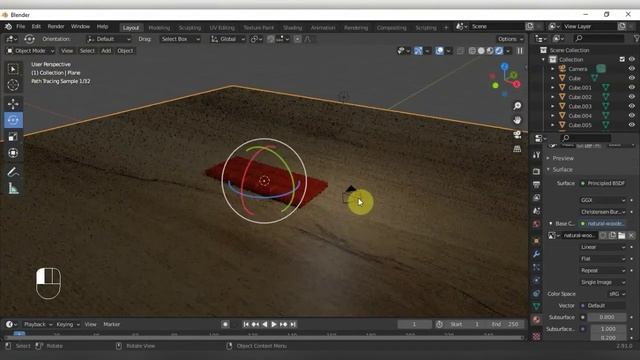This screenshot has width=640, height=360.
Task: Play the animation forward
Action: [x=274, y=324]
